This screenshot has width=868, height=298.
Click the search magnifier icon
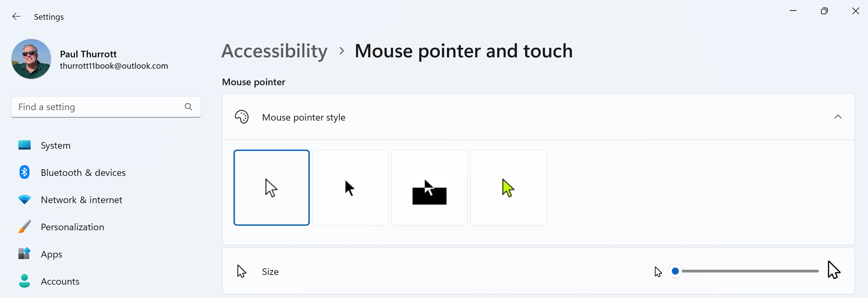[189, 107]
